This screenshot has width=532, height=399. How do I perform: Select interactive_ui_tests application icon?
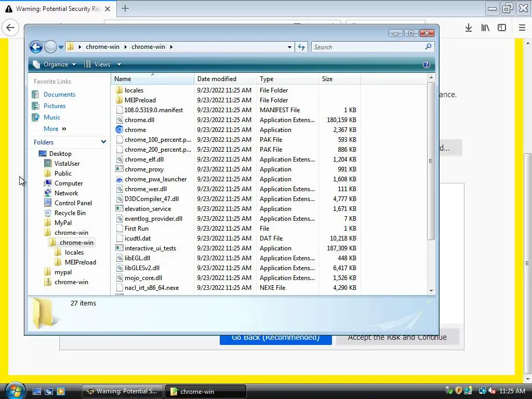pos(119,248)
